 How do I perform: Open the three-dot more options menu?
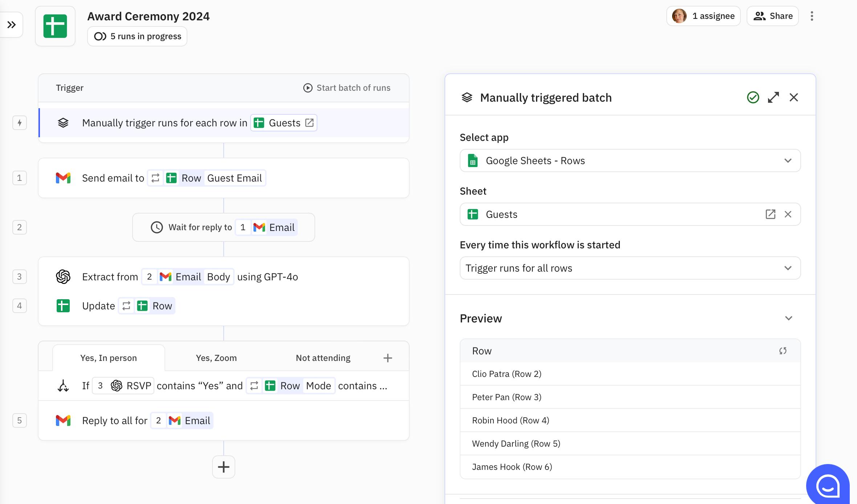tap(812, 16)
